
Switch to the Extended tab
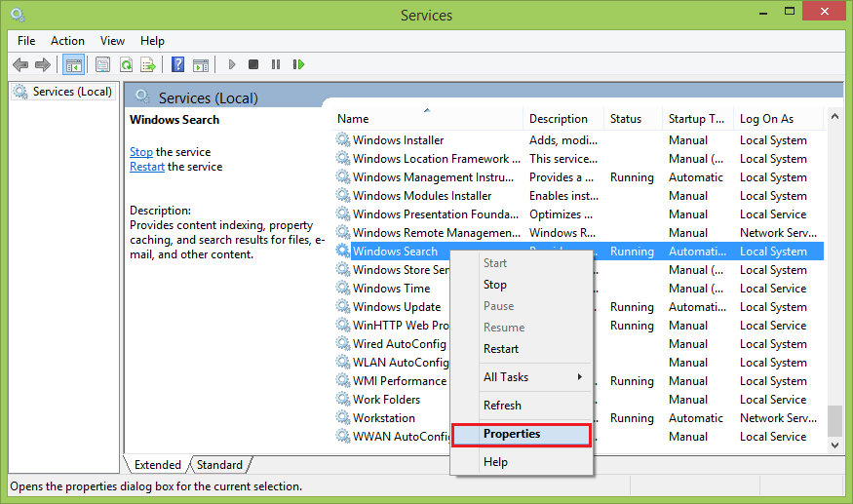[x=157, y=465]
